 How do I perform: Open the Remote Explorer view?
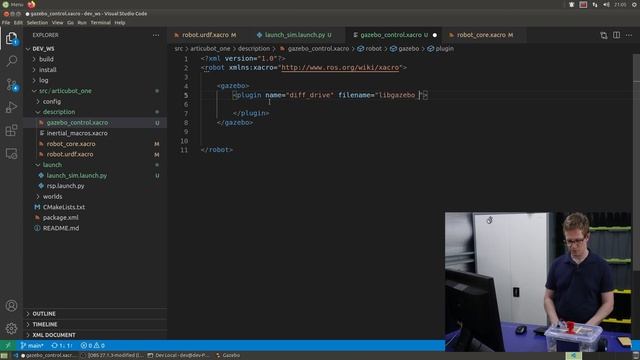pyautogui.click(x=11, y=153)
